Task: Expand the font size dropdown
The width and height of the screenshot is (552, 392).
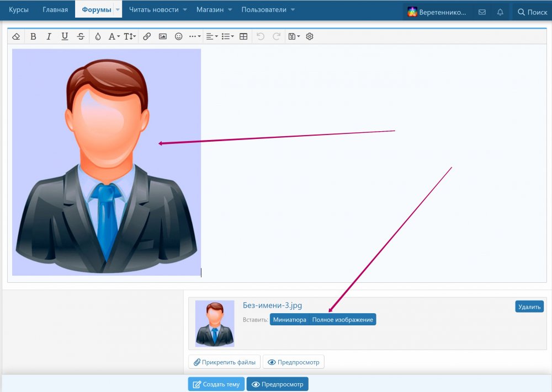Action: click(x=130, y=36)
